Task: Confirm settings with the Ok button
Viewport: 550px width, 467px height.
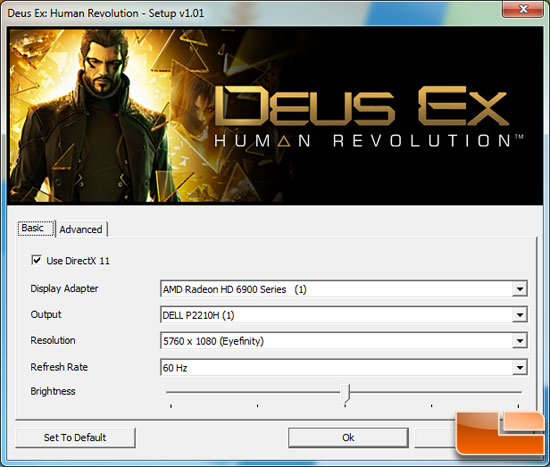Action: click(348, 438)
